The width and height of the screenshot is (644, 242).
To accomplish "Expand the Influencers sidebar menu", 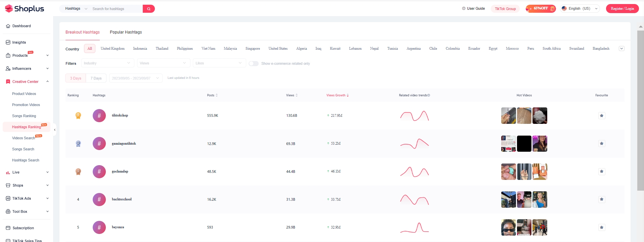I will coord(47,68).
